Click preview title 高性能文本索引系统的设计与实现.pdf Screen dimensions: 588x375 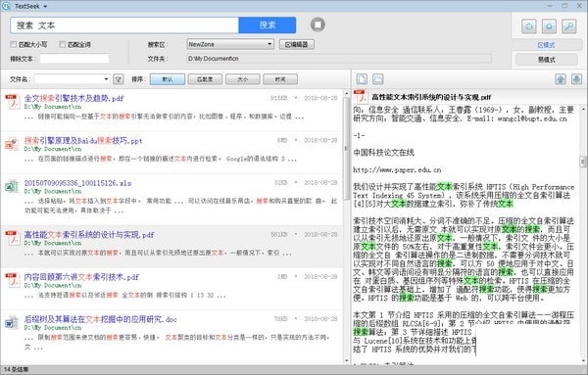click(x=431, y=97)
